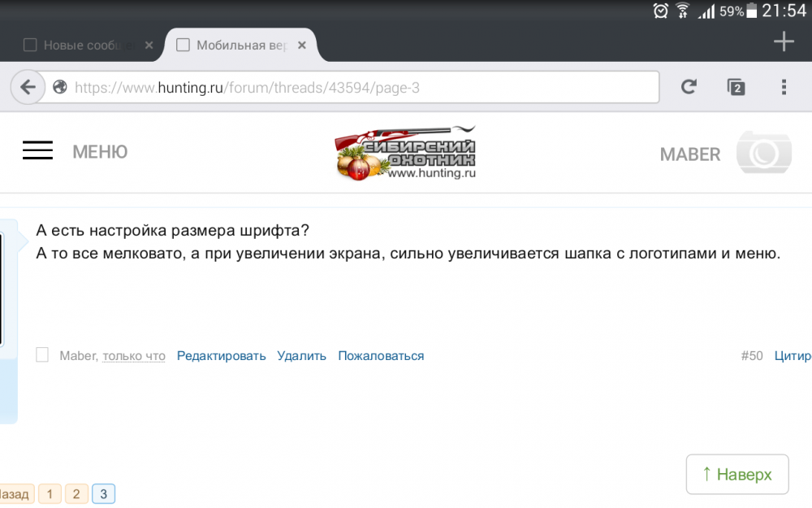The image size is (812, 508).
Task: Tap the globe site info icon
Action: [x=59, y=87]
